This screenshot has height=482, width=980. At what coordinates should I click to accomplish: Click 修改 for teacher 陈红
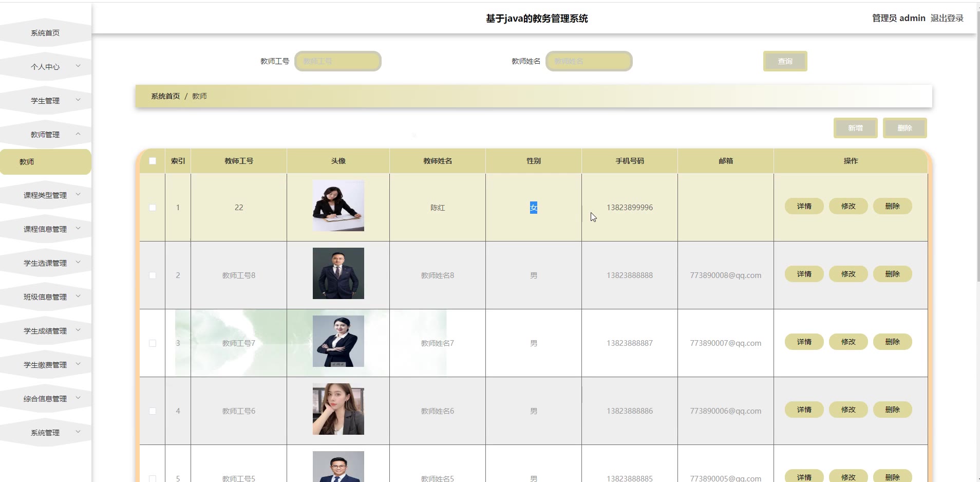tap(849, 206)
